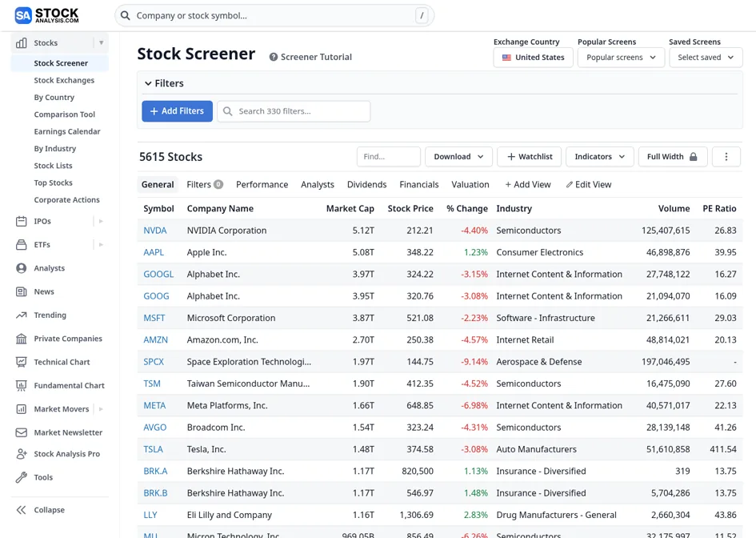
Task: Open the Select saved dropdown
Action: tap(706, 58)
